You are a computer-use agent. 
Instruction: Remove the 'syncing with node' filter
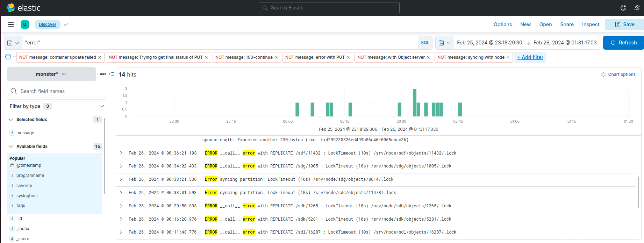point(508,57)
